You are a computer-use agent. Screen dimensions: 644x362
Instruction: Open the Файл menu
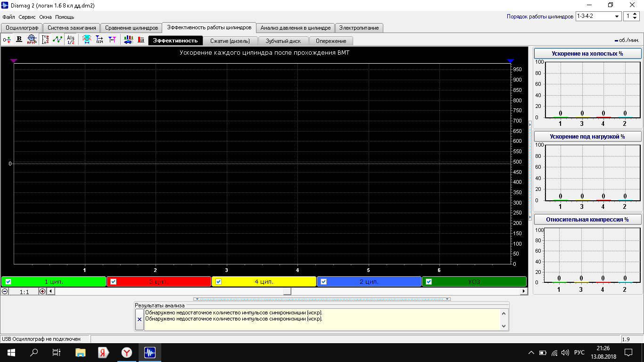tap(8, 17)
